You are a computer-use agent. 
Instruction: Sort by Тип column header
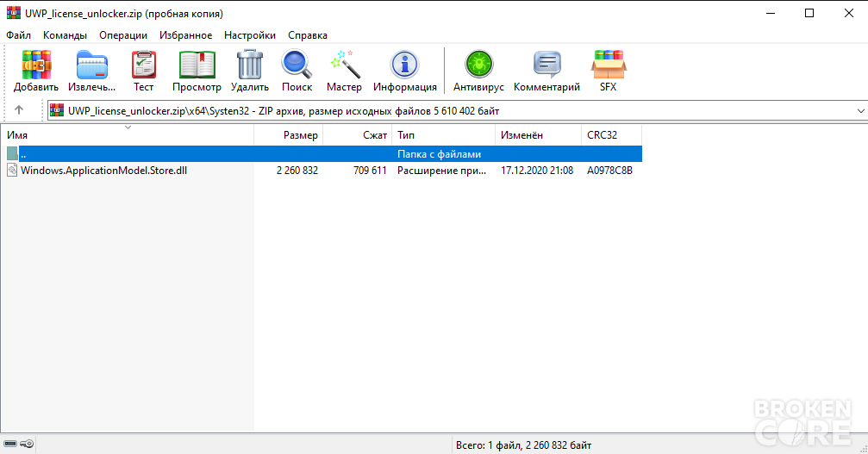(x=443, y=135)
